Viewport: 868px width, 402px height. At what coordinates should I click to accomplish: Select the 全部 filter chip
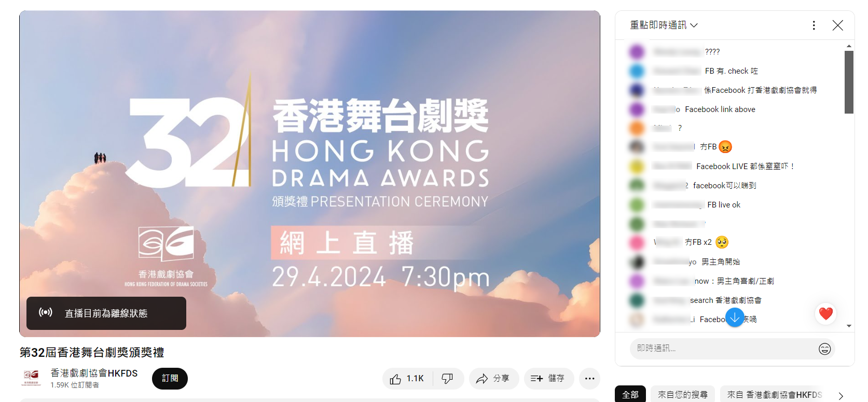tap(630, 394)
